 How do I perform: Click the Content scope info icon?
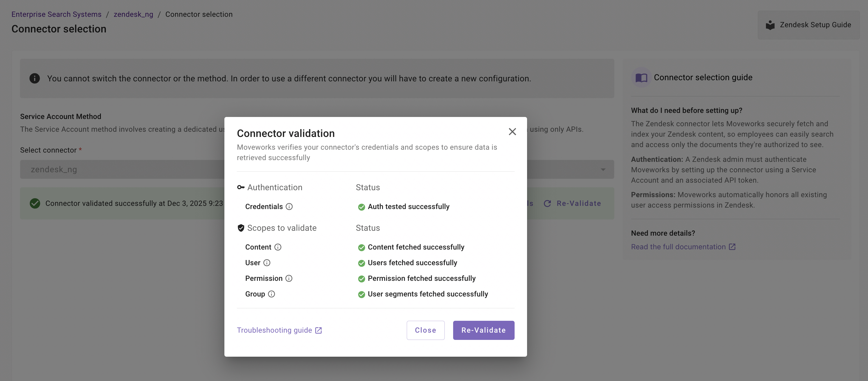[x=278, y=247]
